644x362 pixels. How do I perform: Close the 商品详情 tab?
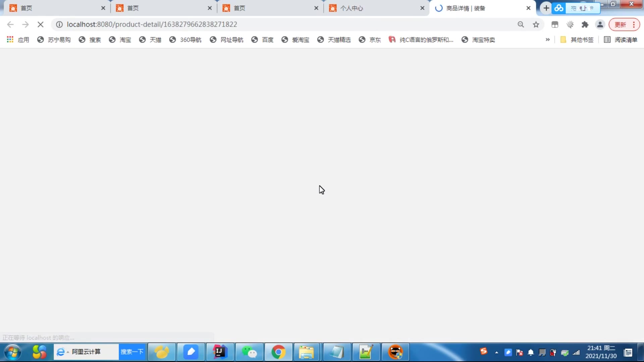[529, 8]
